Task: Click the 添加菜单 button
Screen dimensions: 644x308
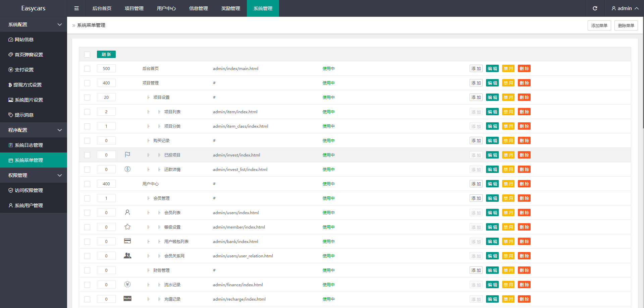Action: [x=599, y=25]
